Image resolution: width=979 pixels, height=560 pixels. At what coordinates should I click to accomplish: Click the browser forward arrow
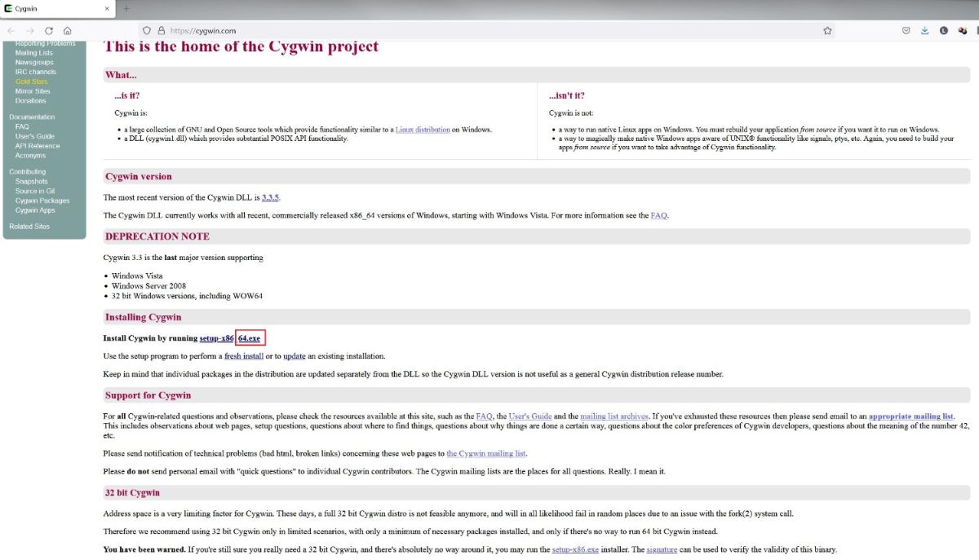click(30, 30)
